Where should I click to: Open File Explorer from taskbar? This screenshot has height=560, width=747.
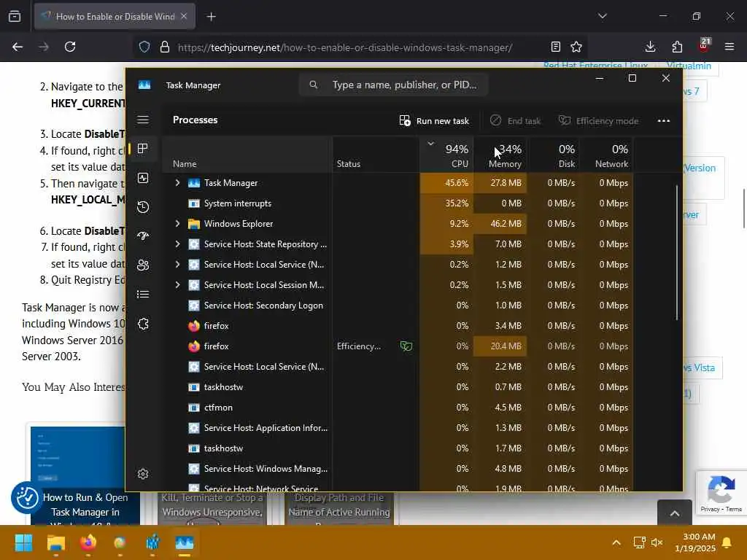(x=55, y=542)
